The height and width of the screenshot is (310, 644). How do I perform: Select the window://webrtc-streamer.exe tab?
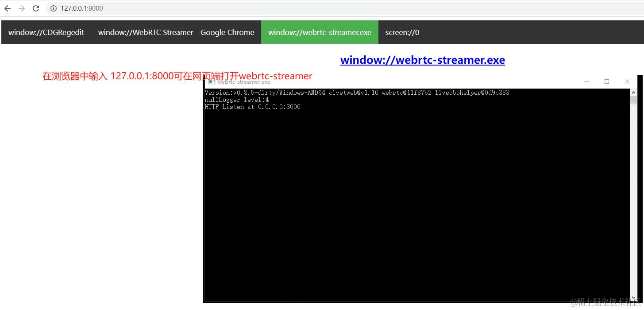pyautogui.click(x=320, y=32)
